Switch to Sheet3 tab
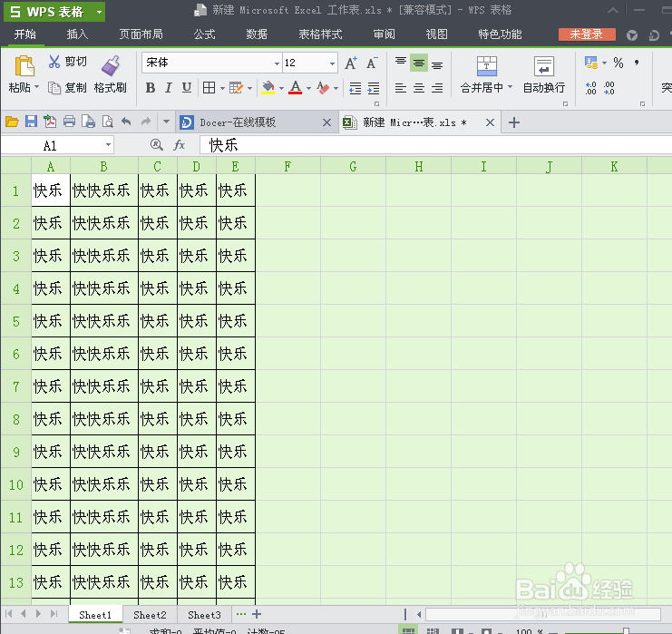This screenshot has width=672, height=634. [204, 615]
